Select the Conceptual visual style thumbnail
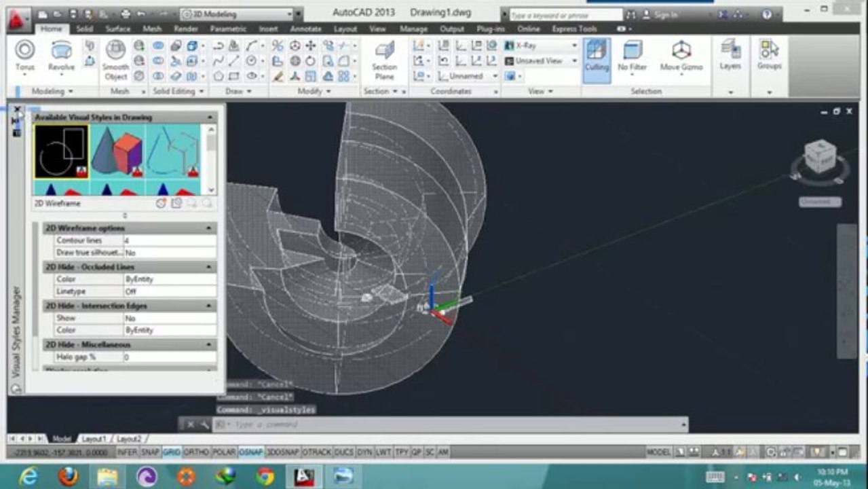The image size is (868, 489). point(117,151)
